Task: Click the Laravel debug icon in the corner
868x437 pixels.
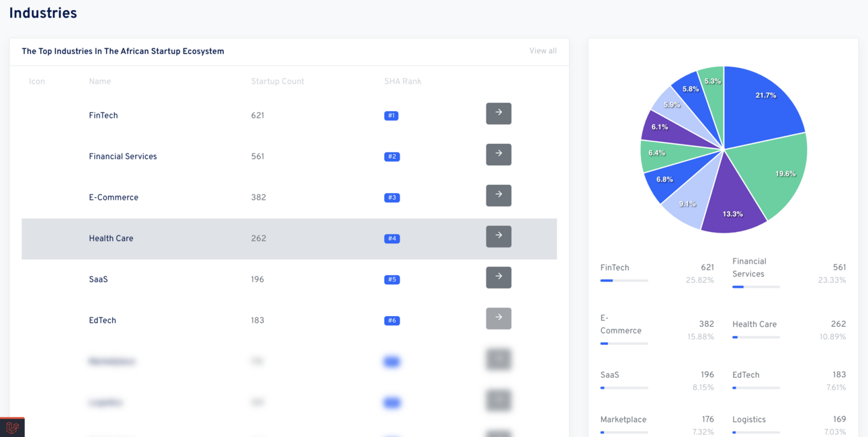Action: pos(12,428)
